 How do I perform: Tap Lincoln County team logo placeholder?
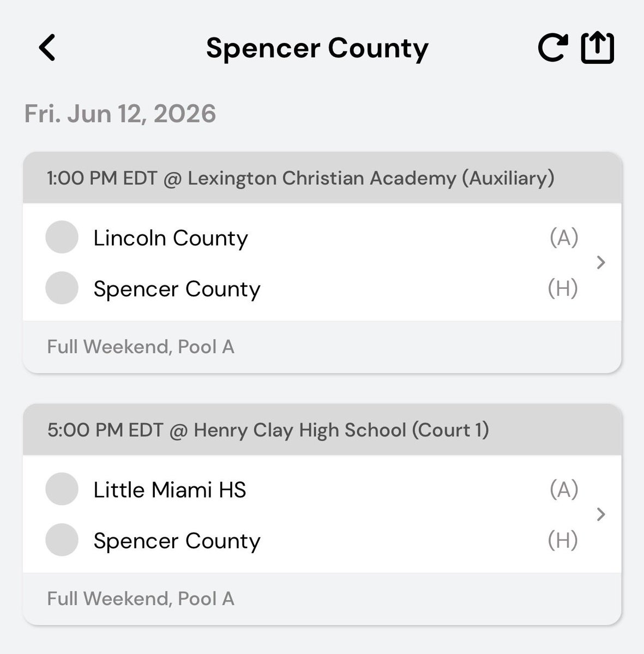tap(62, 237)
